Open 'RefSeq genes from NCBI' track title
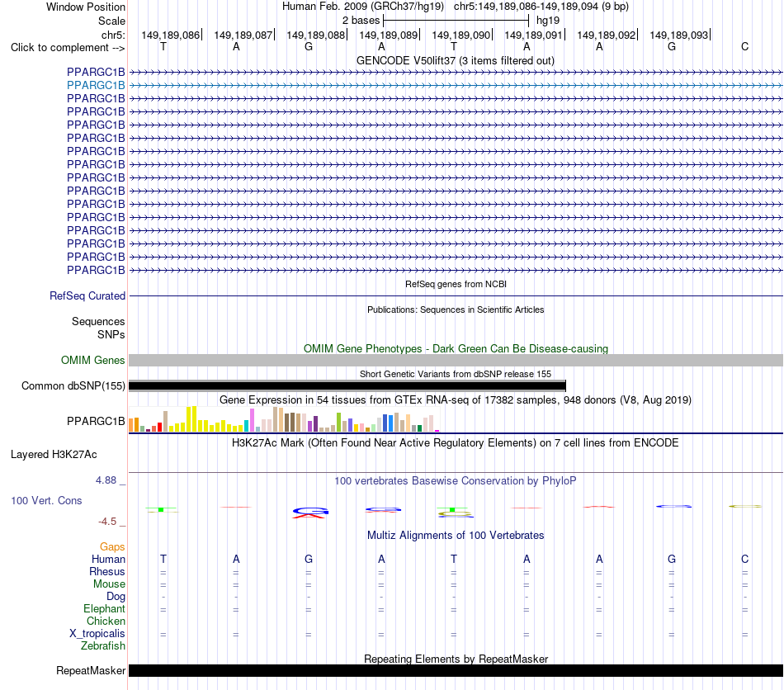The image size is (784, 690). pyautogui.click(x=456, y=284)
